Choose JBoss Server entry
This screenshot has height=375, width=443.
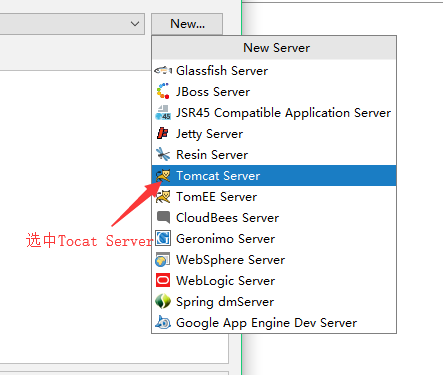[274, 91]
